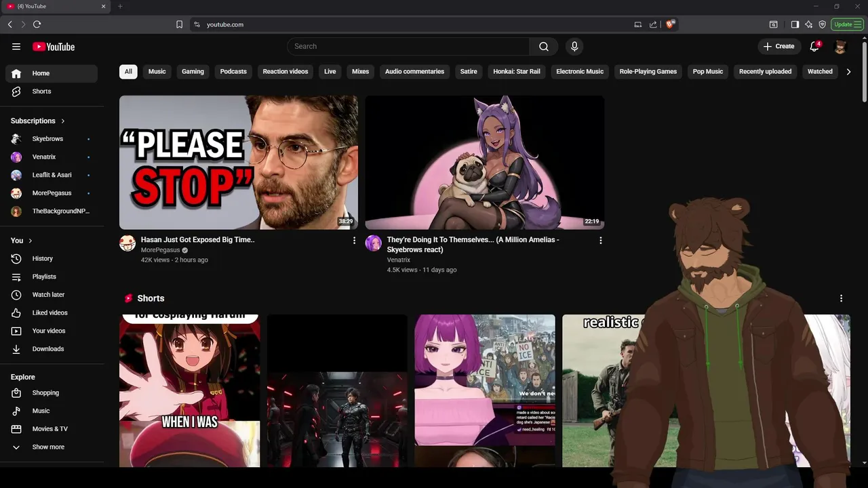
Task: Expand Show more under Explore
Action: 52,447
